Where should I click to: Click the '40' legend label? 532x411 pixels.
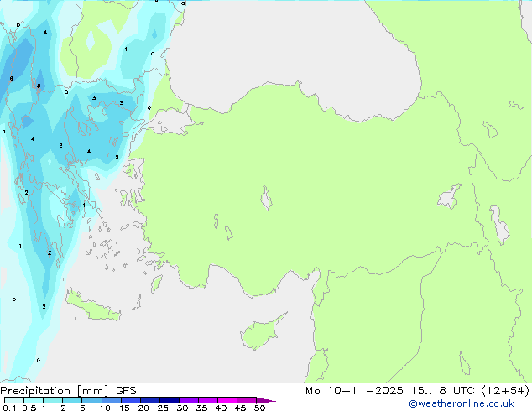221,408
